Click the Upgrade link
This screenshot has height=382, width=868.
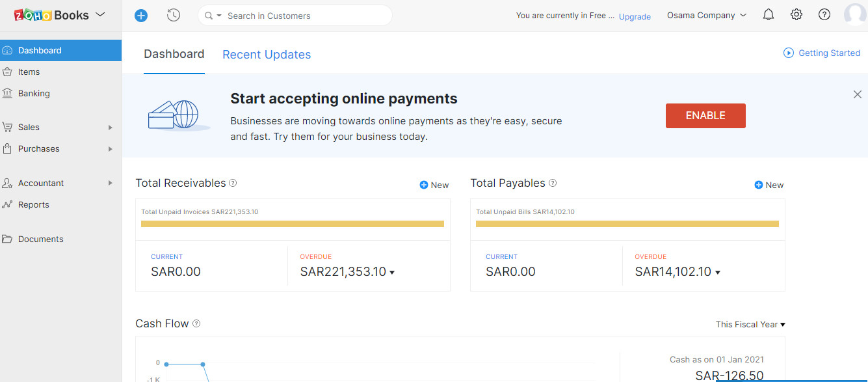[635, 17]
